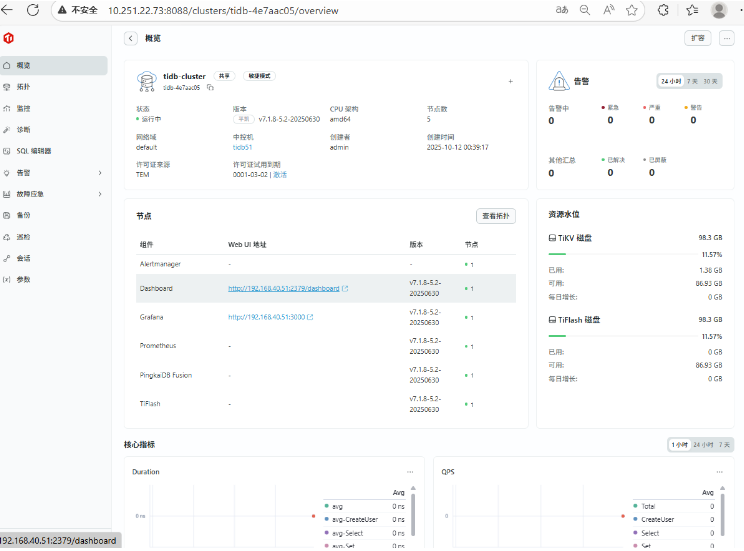This screenshot has height=551, width=744.
Task: Select the 24 小时 alert time range
Action: (x=668, y=80)
